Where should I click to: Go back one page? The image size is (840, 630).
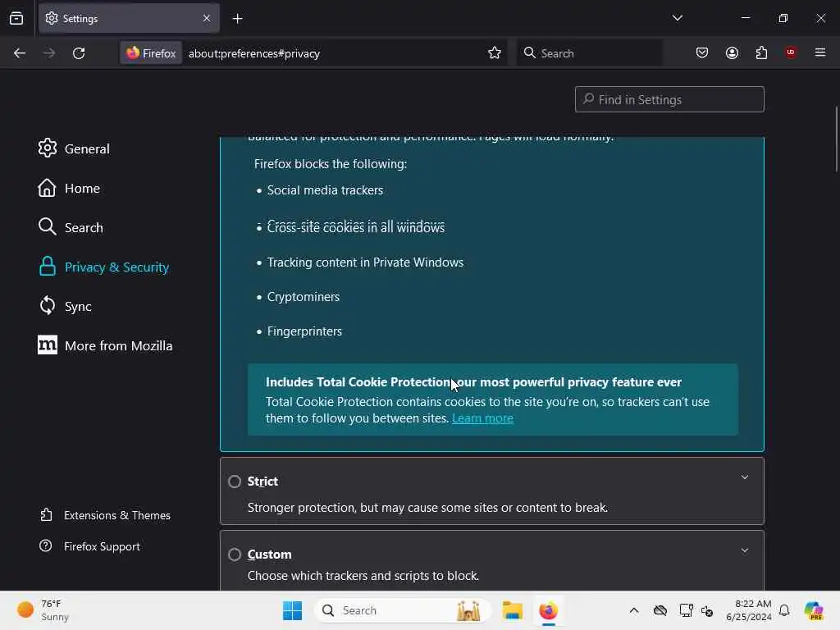click(x=20, y=53)
